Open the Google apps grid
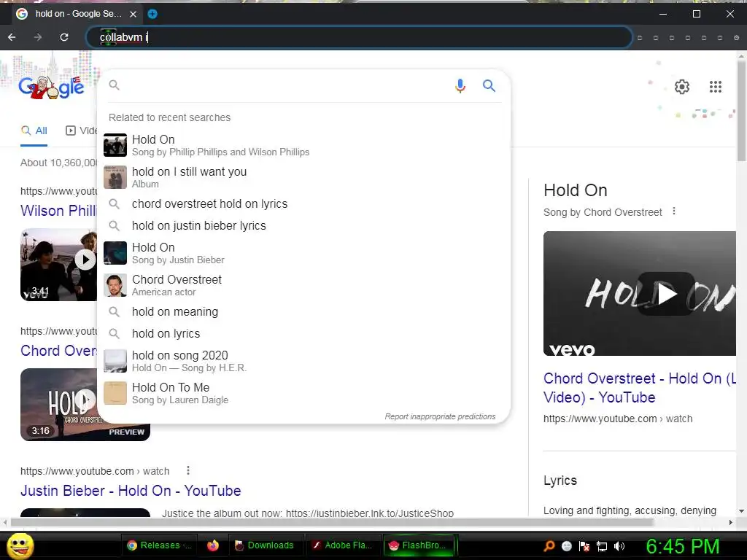 [x=715, y=87]
